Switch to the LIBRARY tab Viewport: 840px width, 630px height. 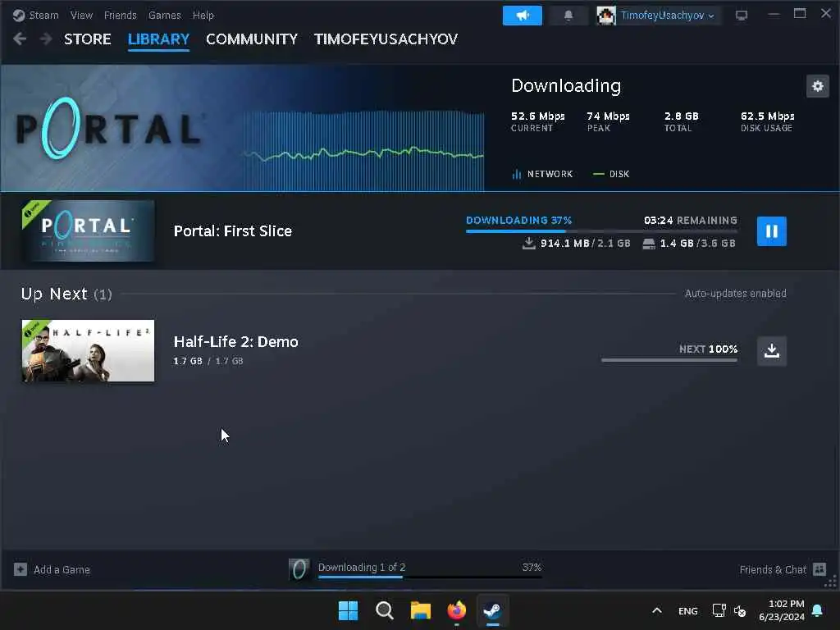pos(158,39)
